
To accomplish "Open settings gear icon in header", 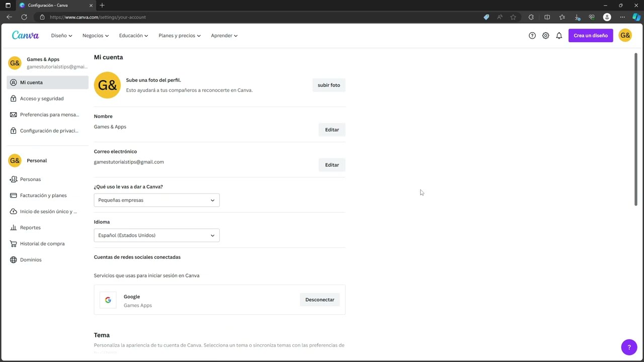I will point(545,36).
